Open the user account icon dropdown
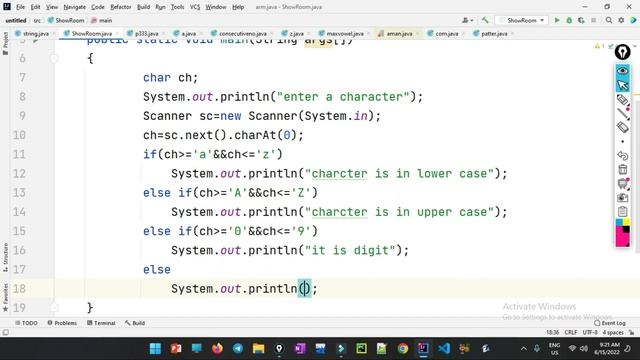Image resolution: width=640 pixels, height=360 pixels. click(x=467, y=20)
